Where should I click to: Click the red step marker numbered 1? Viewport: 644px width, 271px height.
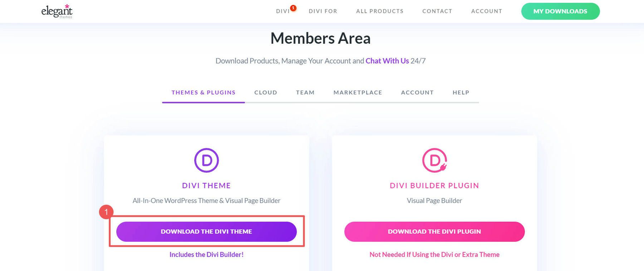(x=106, y=212)
